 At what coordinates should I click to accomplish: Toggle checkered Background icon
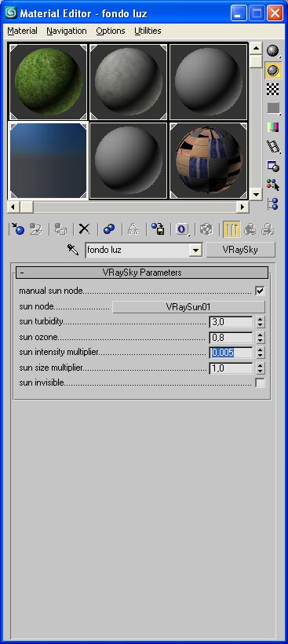click(273, 89)
